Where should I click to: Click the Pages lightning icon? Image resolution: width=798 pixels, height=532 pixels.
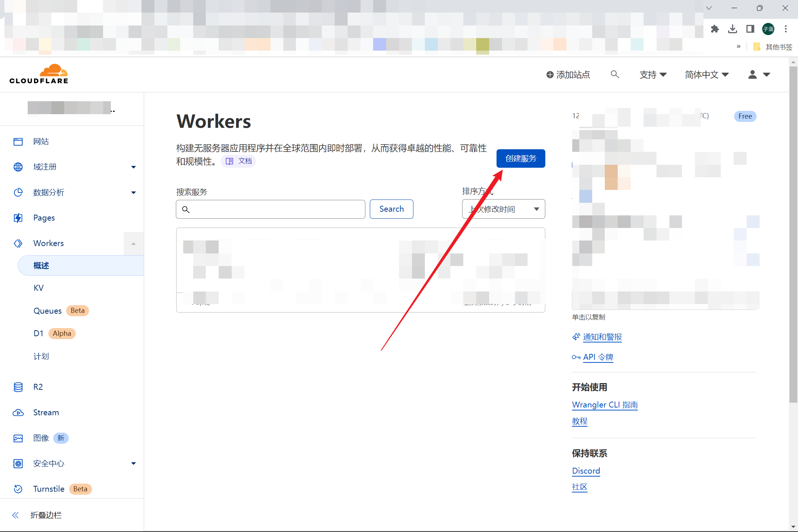(18, 218)
